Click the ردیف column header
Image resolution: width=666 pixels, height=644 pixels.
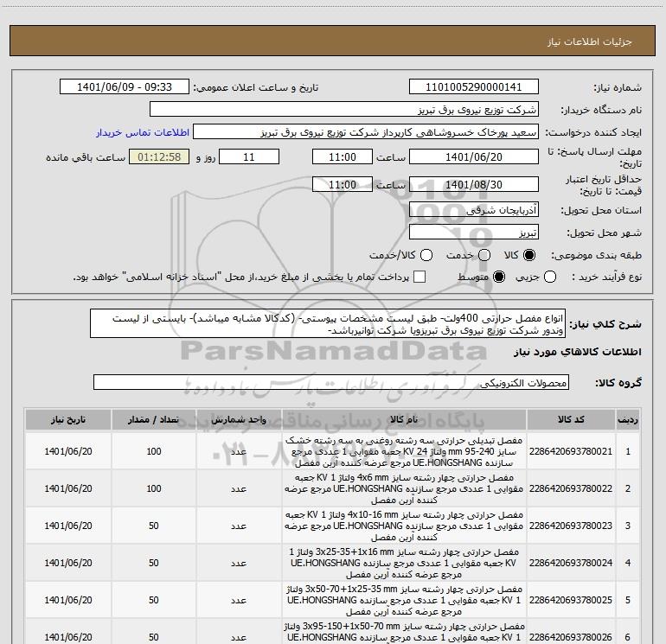point(628,419)
